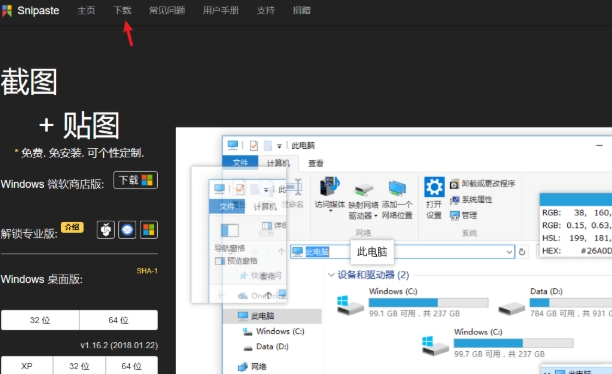
Task: Click the HSL value row in the color panel
Action: (x=576, y=238)
